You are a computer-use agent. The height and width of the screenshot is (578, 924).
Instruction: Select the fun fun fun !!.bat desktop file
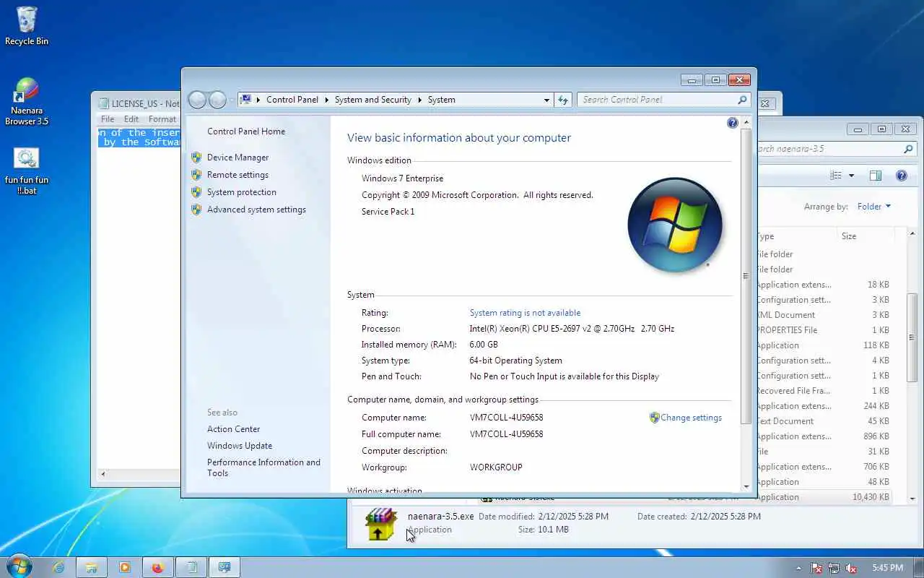tap(27, 171)
